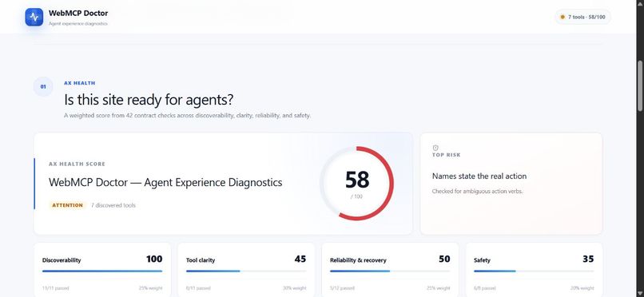Open the Tool clarity score card
644x297 pixels.
(246, 270)
